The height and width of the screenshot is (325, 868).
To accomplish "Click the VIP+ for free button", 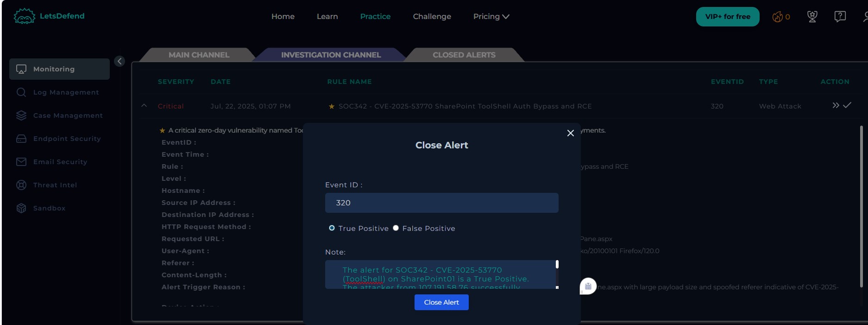I will click(728, 17).
